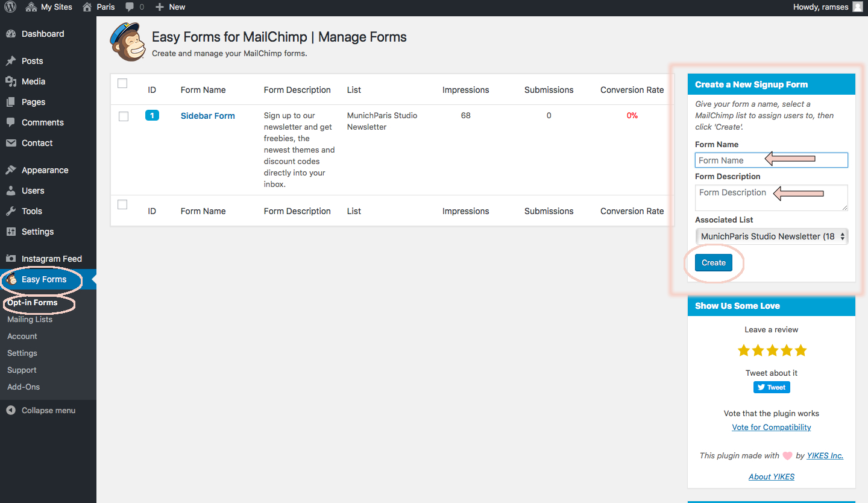Open the YIKES Inc. link
This screenshot has height=503, width=868.
click(825, 455)
